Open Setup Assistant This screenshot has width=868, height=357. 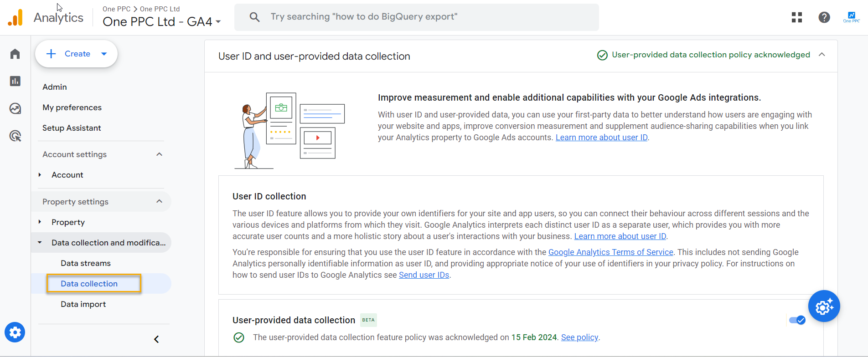(72, 128)
